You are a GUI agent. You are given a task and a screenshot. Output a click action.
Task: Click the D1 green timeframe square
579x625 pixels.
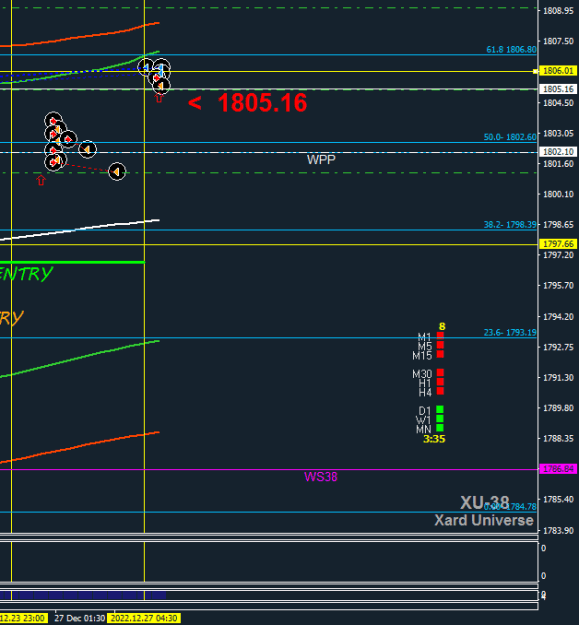click(440, 409)
